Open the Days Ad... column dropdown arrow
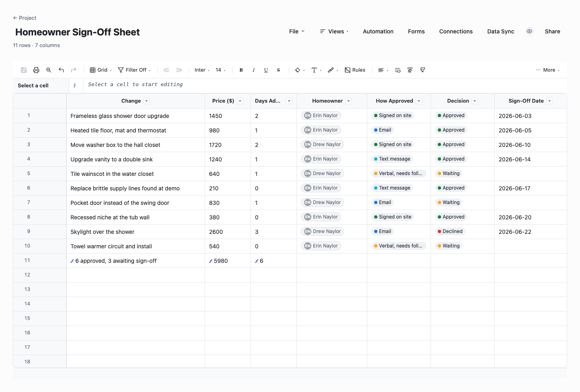This screenshot has width=580, height=392. (x=289, y=101)
